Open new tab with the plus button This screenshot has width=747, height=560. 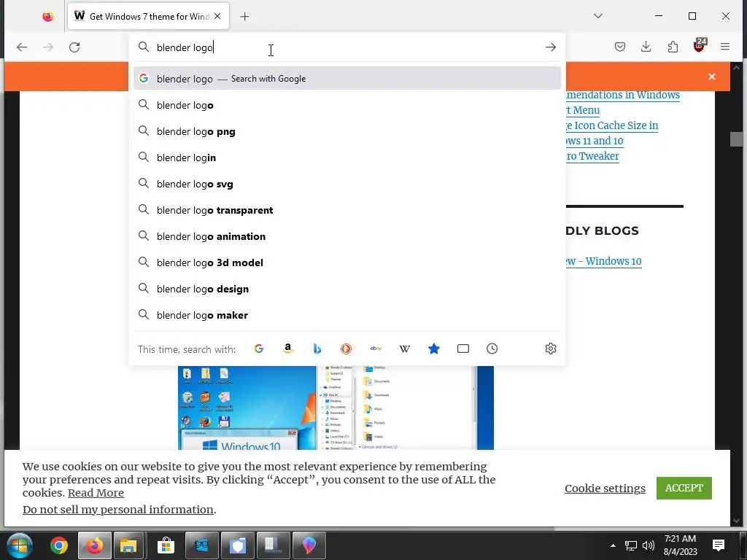244,17
